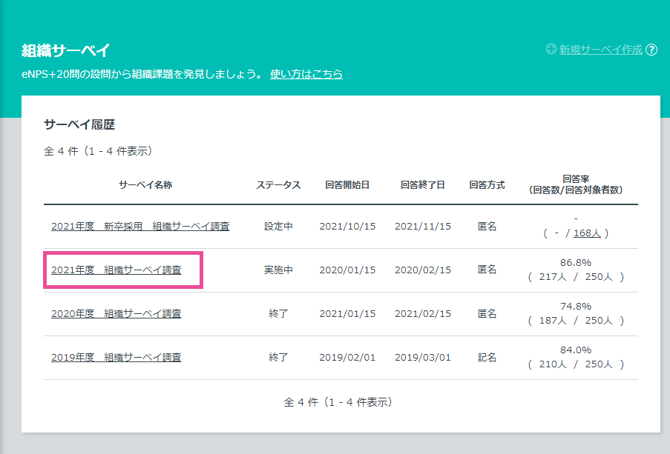Select the 実施中 status cell
670x454 pixels.
[x=278, y=270]
